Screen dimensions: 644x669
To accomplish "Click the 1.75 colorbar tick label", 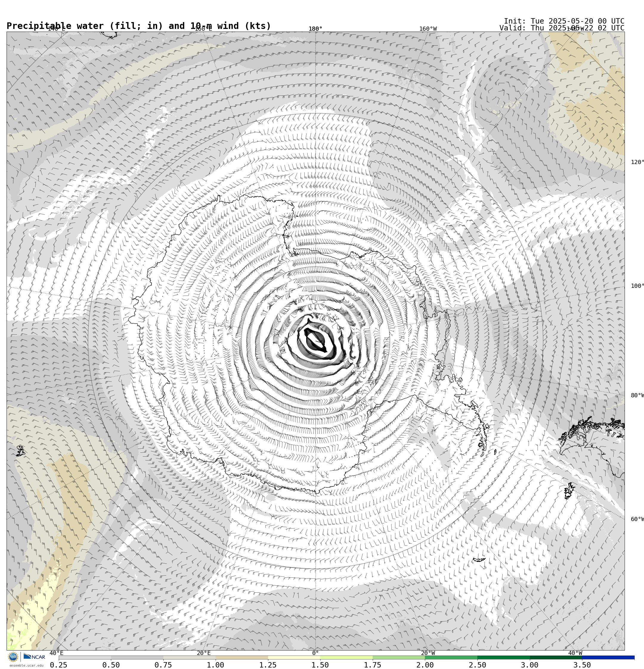I will pyautogui.click(x=373, y=665).
